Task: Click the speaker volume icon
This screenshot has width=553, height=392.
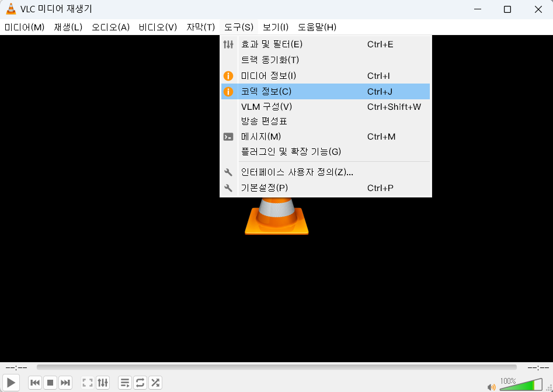Action: 491,386
